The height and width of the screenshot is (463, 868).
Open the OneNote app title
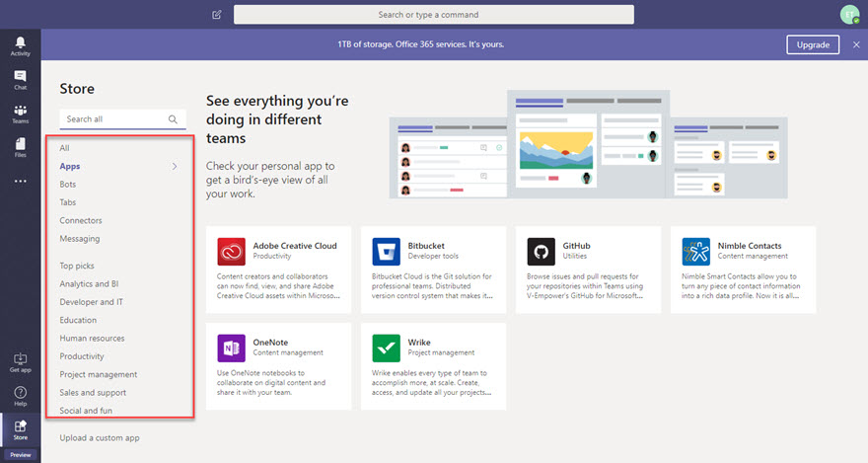click(270, 343)
